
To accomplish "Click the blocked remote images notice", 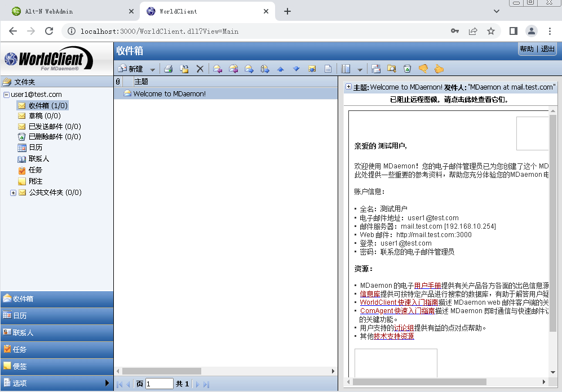I will point(449,100).
